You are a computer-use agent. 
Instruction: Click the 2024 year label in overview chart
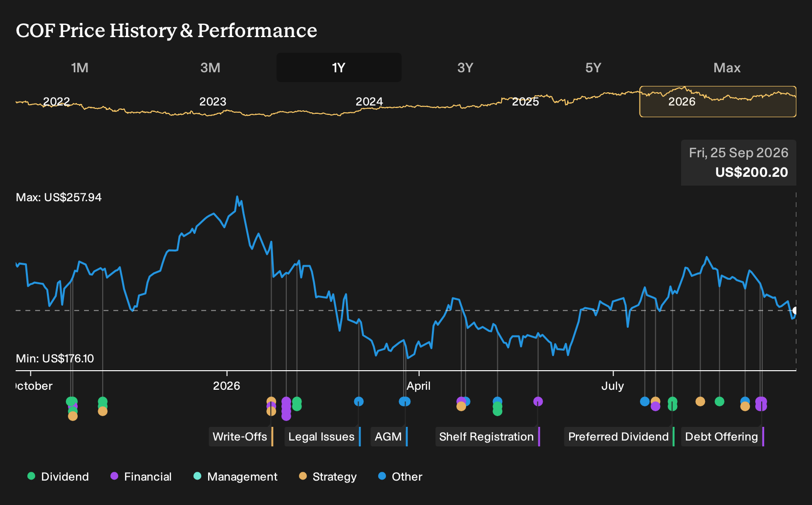click(369, 102)
